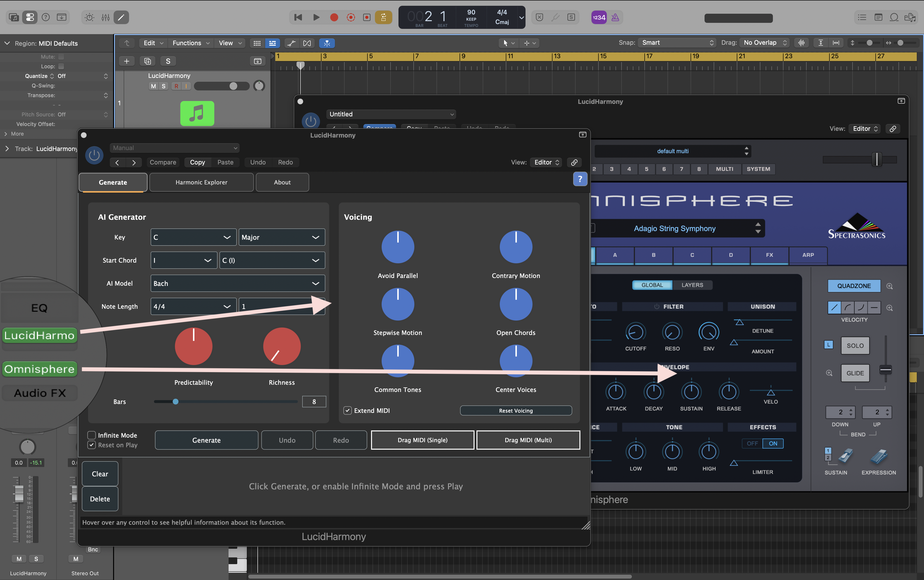Toggle the yellow Cycle button
This screenshot has width=924, height=580.
click(383, 17)
